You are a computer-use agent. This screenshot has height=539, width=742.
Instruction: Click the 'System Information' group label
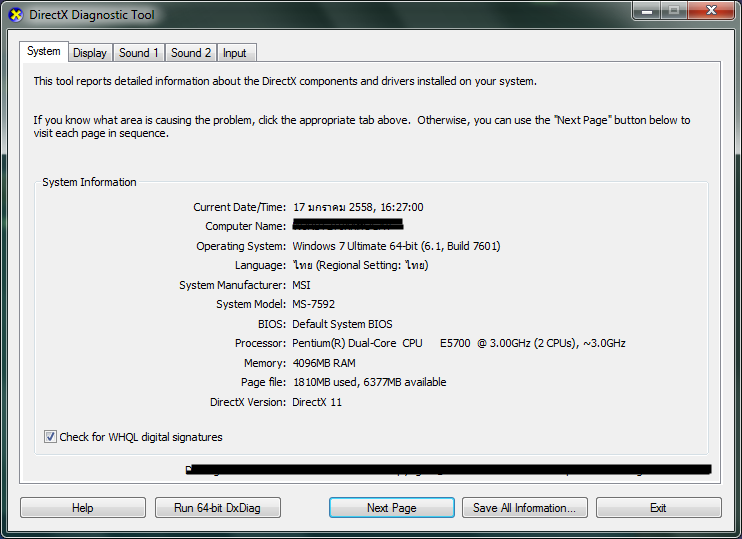pos(89,182)
